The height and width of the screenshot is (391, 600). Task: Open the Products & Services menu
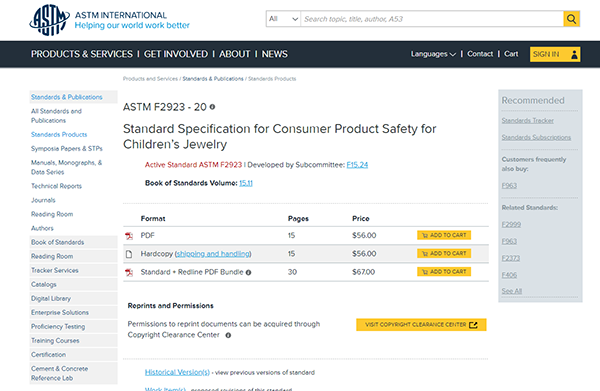[x=82, y=54]
